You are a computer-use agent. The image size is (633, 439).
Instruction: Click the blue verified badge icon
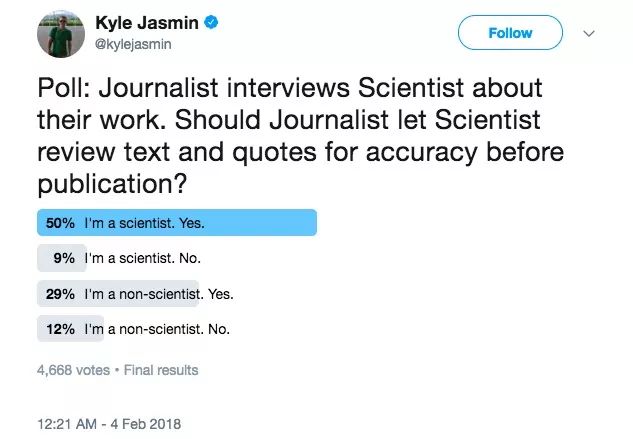pyautogui.click(x=214, y=22)
